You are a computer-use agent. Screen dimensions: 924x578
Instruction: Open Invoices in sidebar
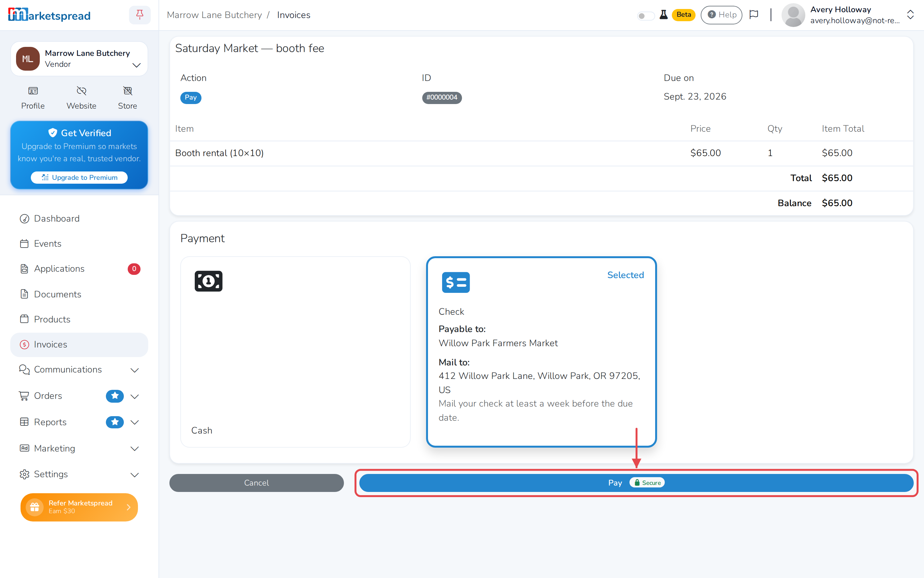pyautogui.click(x=79, y=345)
